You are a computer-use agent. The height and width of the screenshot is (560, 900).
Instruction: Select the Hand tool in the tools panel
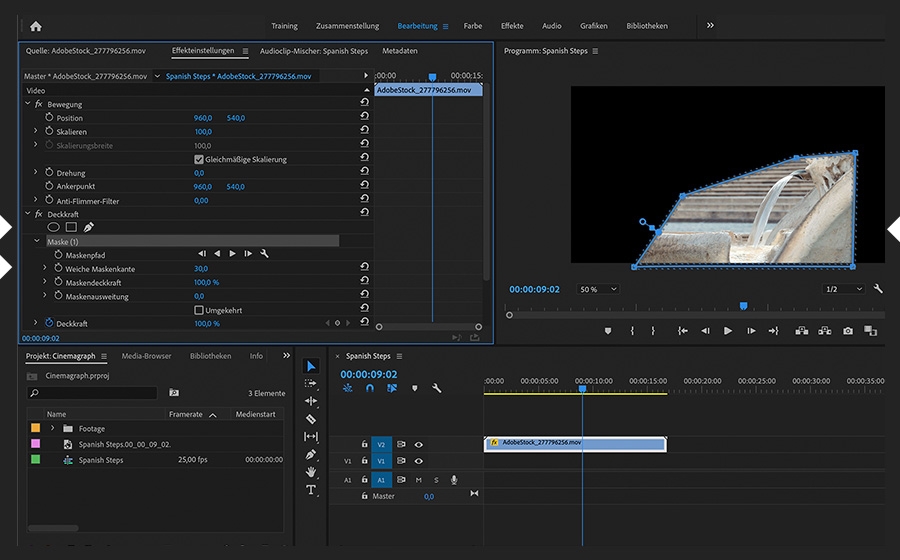point(311,472)
